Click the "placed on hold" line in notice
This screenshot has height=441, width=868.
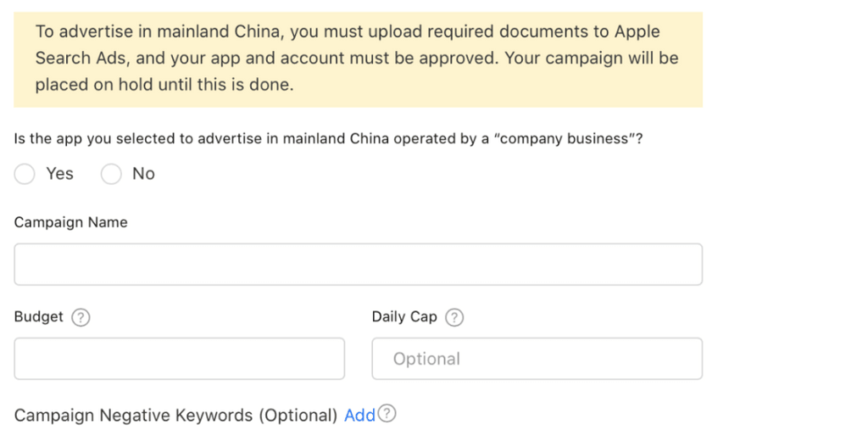coord(164,85)
